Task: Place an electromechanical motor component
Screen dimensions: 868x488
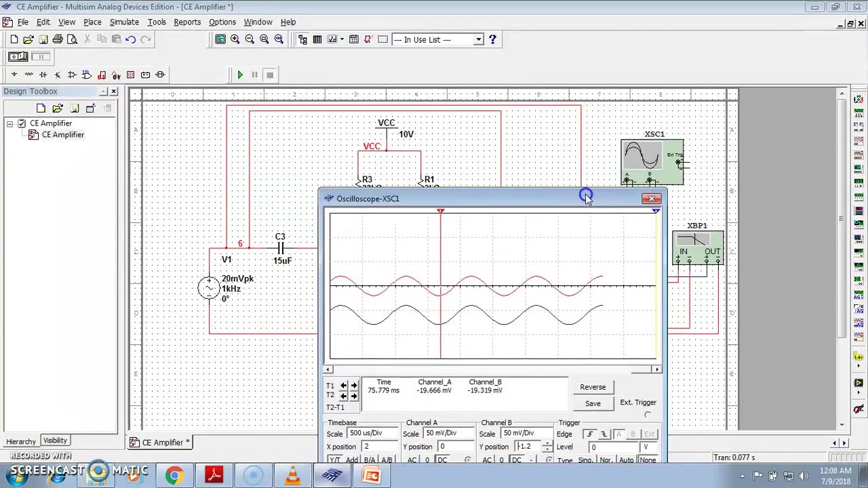Action: point(161,75)
